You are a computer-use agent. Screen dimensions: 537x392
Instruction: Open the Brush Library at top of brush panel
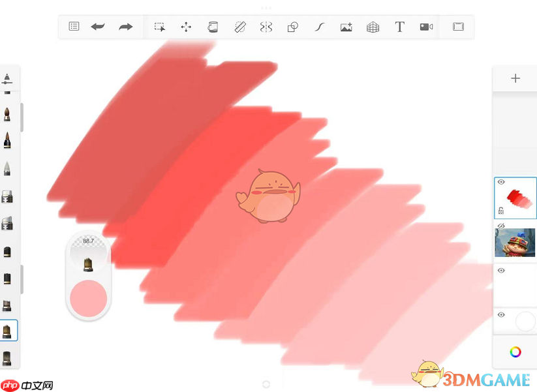click(7, 78)
